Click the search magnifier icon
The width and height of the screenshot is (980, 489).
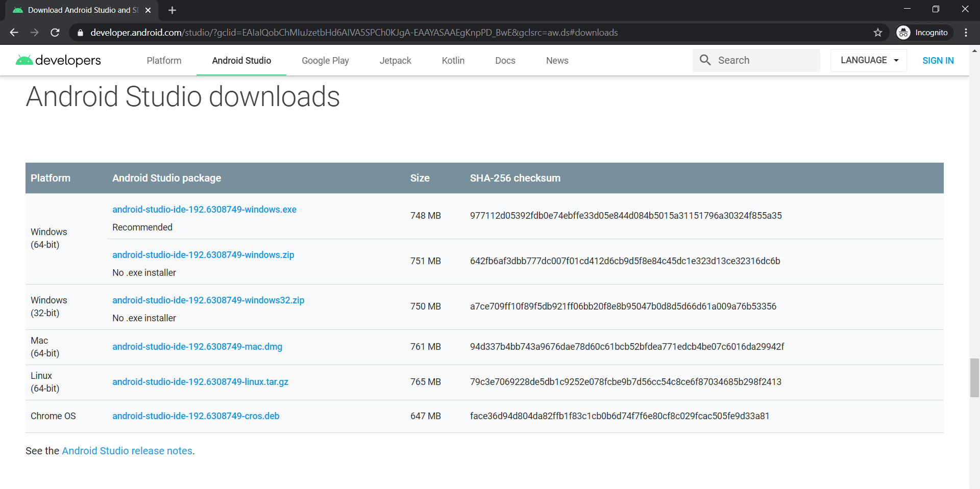[705, 60]
